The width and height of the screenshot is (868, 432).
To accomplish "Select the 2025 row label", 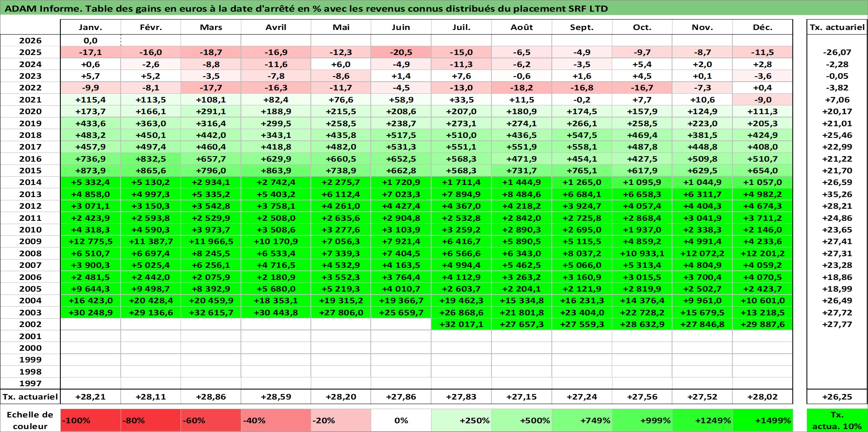I will tap(30, 52).
